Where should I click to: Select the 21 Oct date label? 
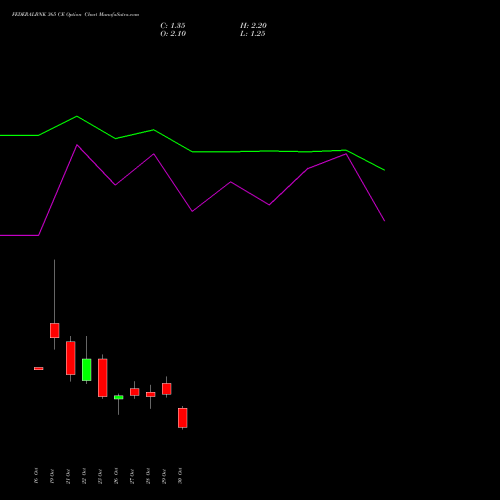(x=68, y=476)
